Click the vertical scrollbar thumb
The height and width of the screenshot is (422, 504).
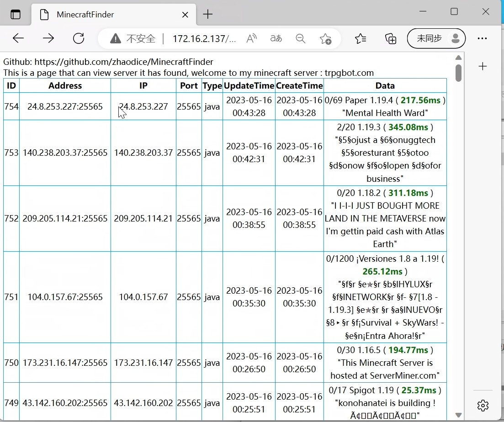pos(459,73)
